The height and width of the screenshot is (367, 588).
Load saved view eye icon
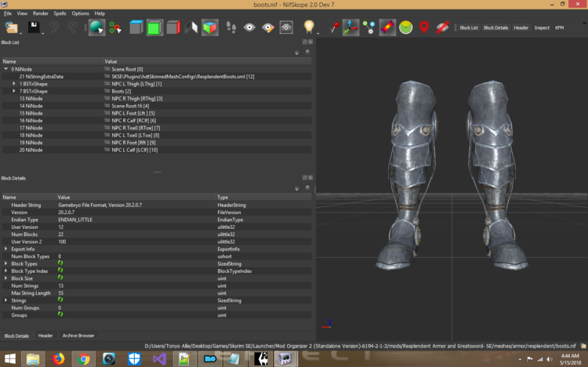tap(249, 27)
